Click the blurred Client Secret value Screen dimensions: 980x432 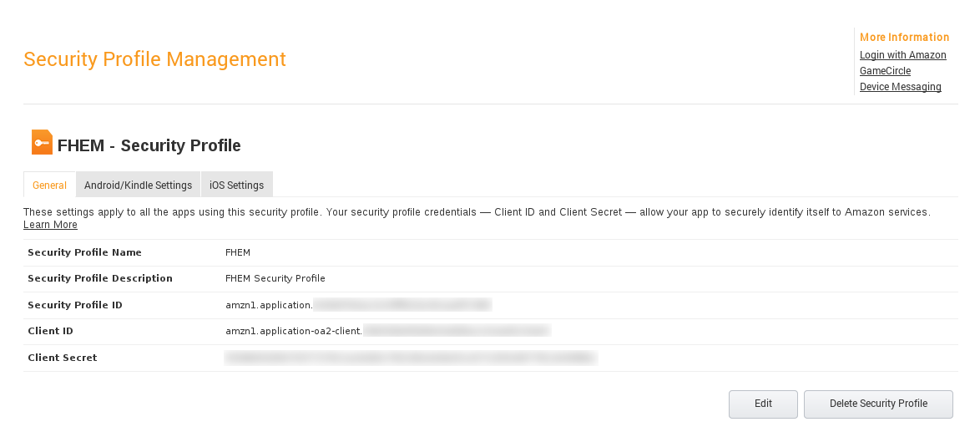click(x=411, y=358)
